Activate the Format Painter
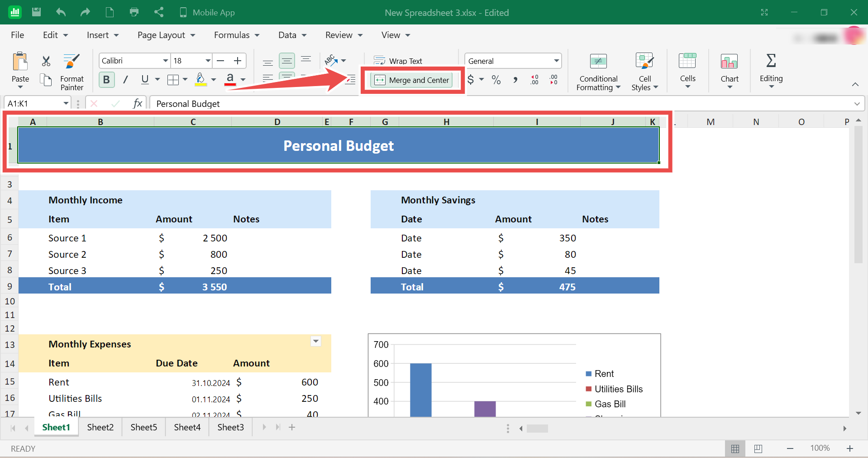The height and width of the screenshot is (458, 868). click(72, 72)
